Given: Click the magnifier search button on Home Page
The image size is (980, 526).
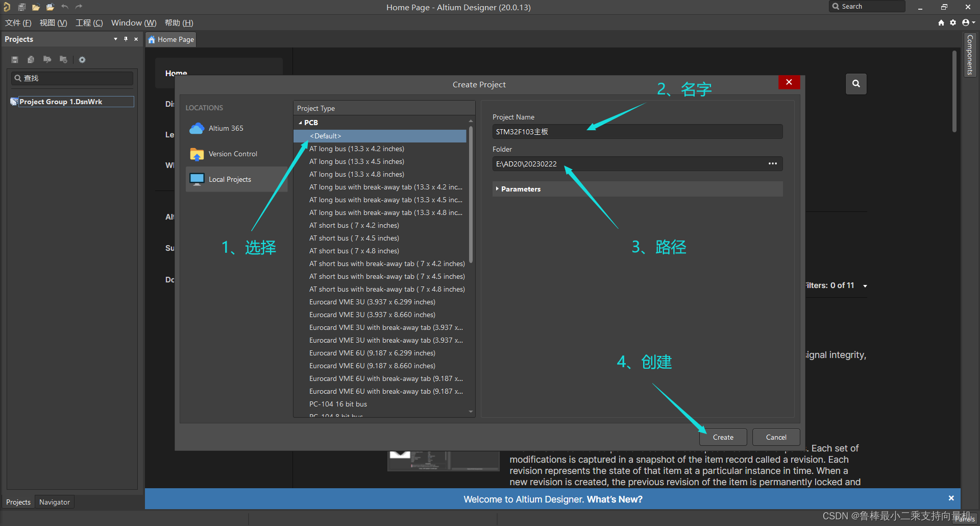Looking at the screenshot, I should coord(856,84).
